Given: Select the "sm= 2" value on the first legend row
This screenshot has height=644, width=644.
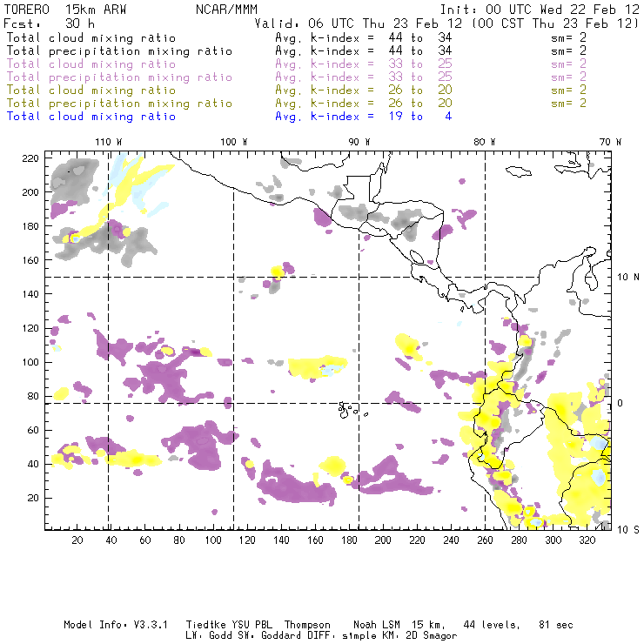Looking at the screenshot, I should tap(569, 37).
